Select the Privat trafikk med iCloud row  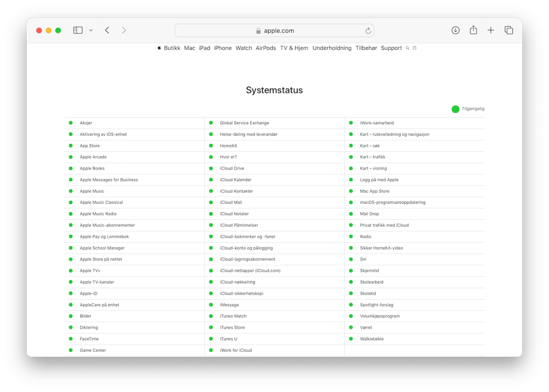coord(414,225)
